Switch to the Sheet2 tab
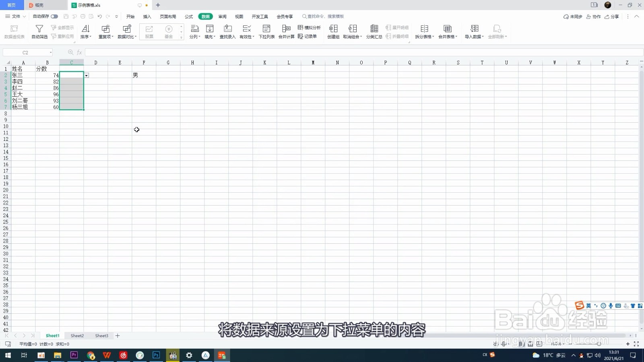This screenshot has height=362, width=644. [77, 335]
